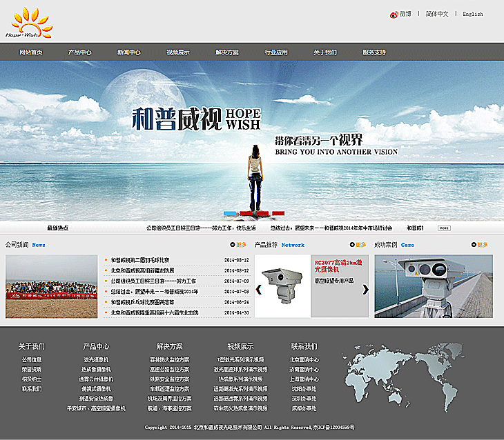
Task: Switch site language to English
Action: [472, 14]
